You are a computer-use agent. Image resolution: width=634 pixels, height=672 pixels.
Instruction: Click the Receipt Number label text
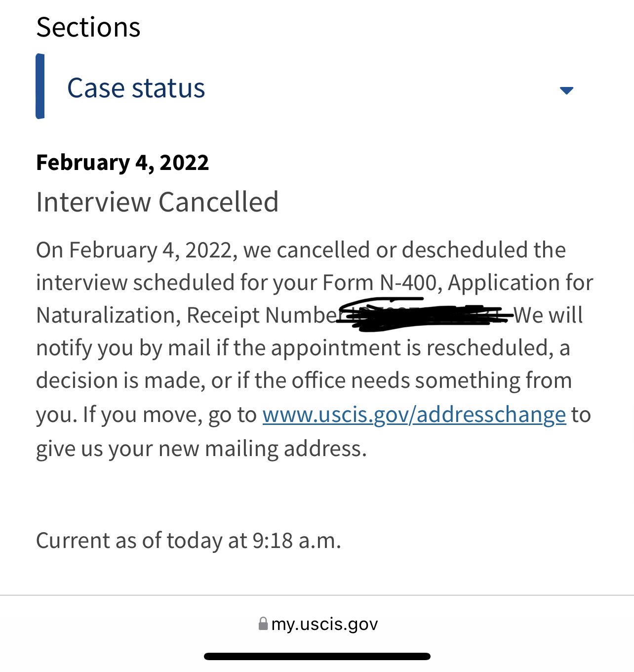point(262,315)
